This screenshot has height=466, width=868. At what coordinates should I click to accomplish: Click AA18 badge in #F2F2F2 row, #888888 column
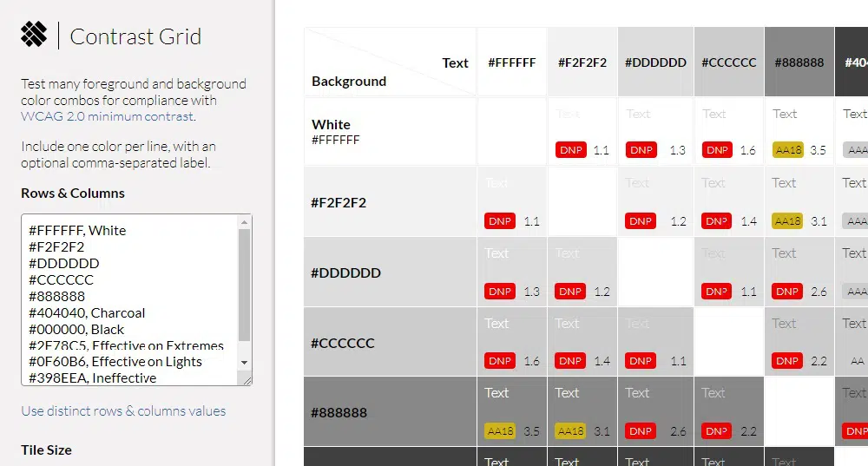pos(787,221)
